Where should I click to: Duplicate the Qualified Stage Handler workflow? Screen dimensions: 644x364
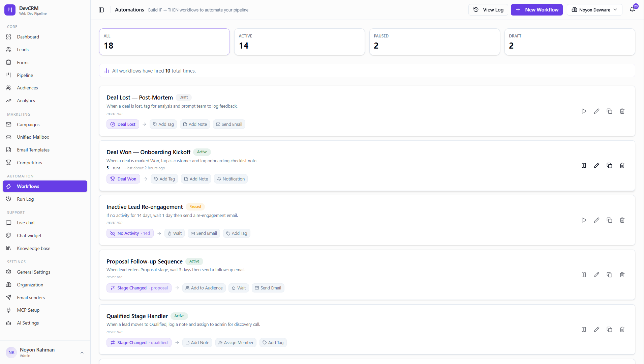(610, 329)
